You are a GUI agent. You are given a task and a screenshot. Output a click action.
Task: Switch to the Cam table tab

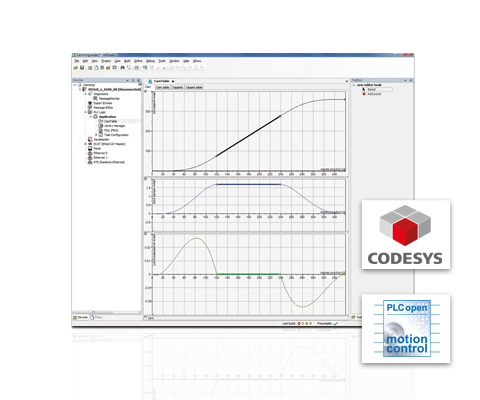click(x=162, y=87)
